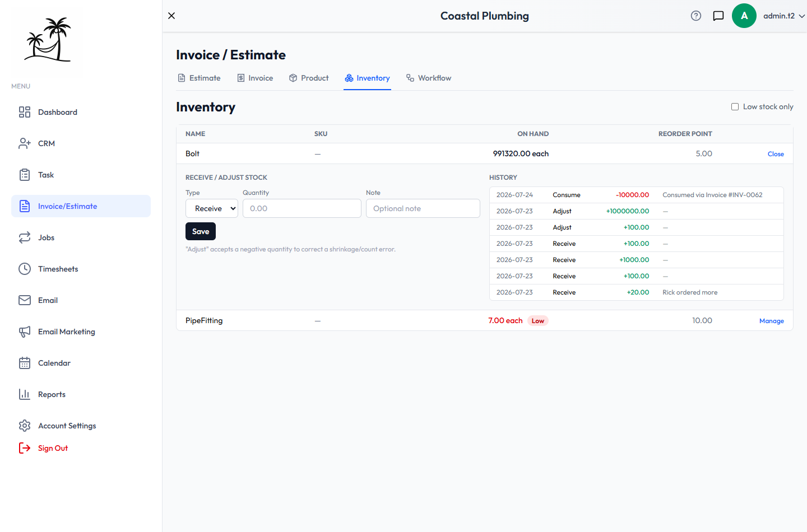Click the PipeFitting reorder point 10.00
Image resolution: width=807 pixels, height=532 pixels.
point(702,320)
